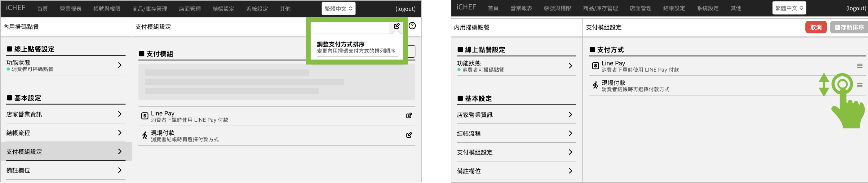This screenshot has height=183, width=868.
Task: Expand 店家營業資訊 chevron in the right window
Action: coord(570,115)
